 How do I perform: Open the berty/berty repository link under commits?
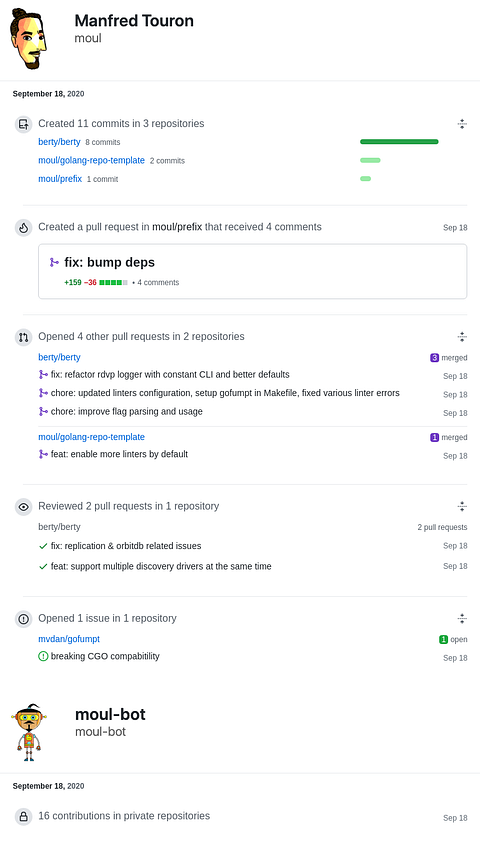pos(59,142)
